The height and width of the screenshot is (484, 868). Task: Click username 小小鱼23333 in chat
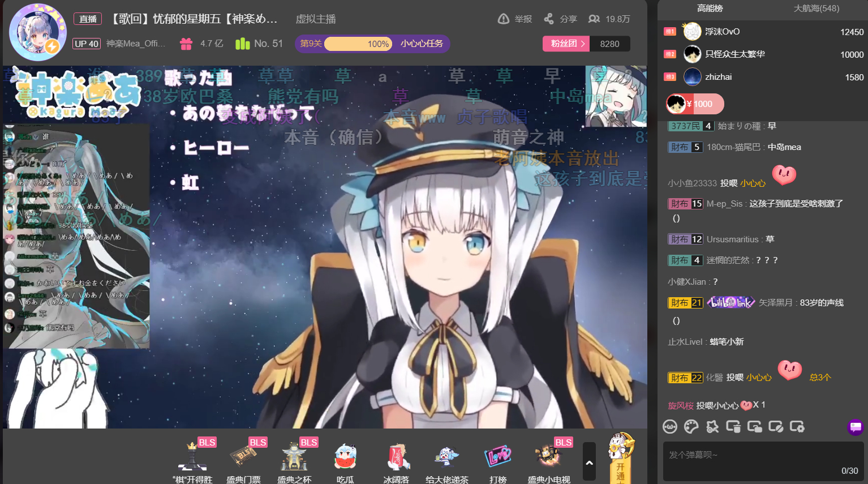pos(692,183)
